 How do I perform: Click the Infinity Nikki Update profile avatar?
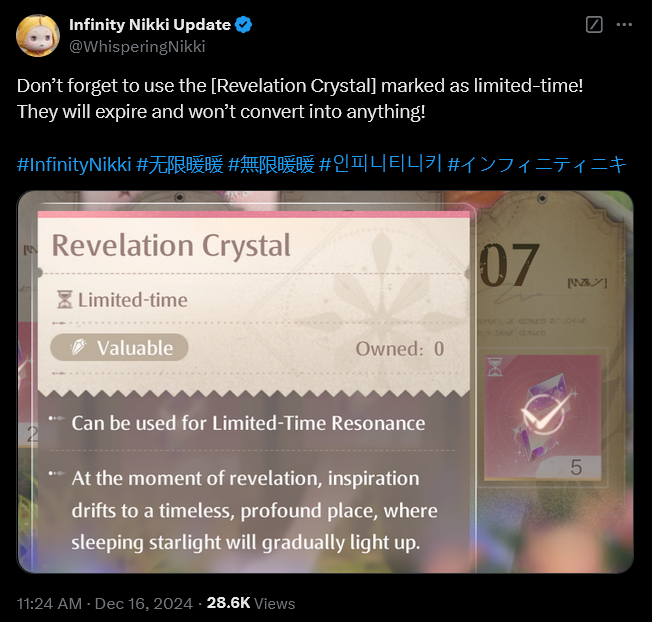pyautogui.click(x=37, y=35)
